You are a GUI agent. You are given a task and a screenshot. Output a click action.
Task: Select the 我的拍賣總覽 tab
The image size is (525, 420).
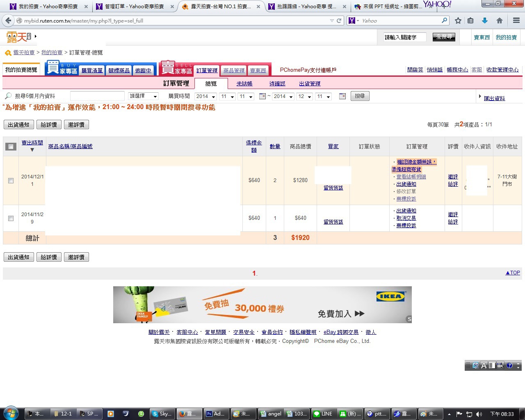pos(21,70)
